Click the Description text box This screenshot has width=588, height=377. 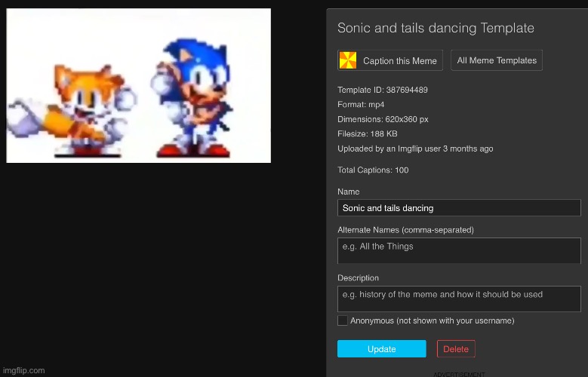click(459, 299)
